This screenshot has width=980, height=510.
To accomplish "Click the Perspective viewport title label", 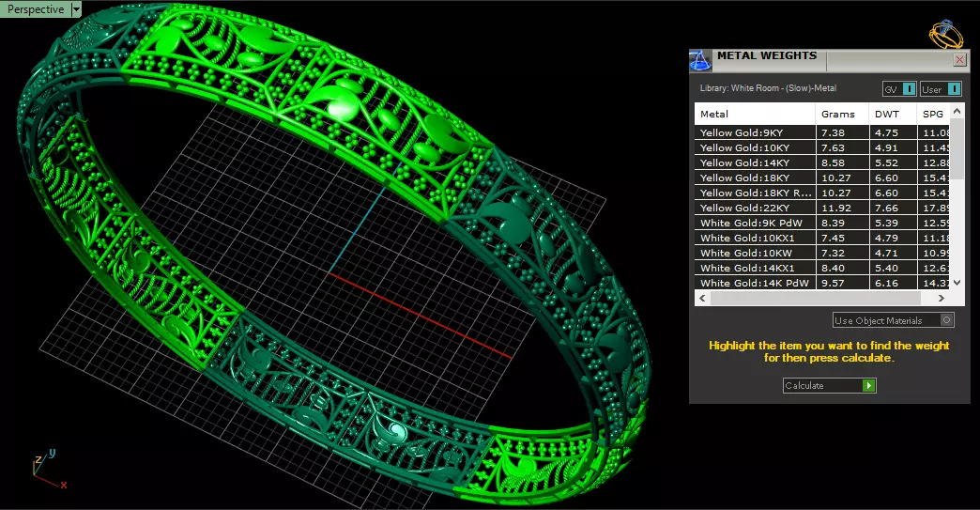I will pyautogui.click(x=36, y=9).
